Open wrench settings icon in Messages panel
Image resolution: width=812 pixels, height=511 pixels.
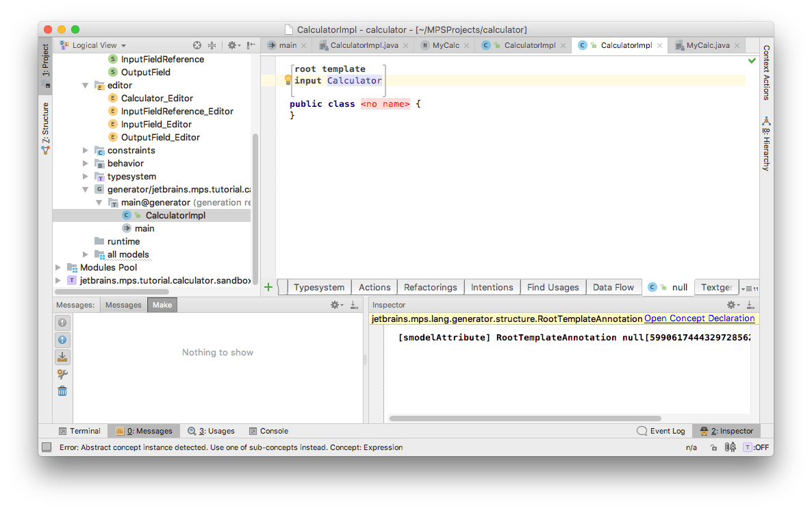pos(62,374)
